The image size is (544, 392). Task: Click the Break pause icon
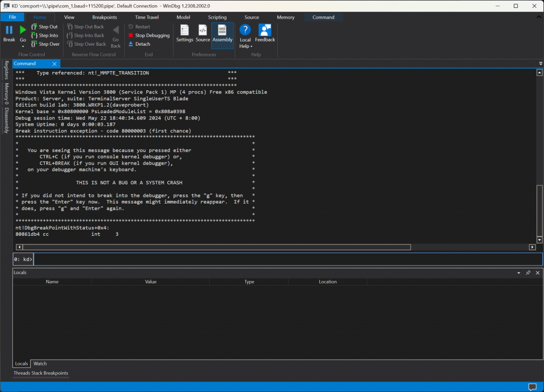coord(9,30)
